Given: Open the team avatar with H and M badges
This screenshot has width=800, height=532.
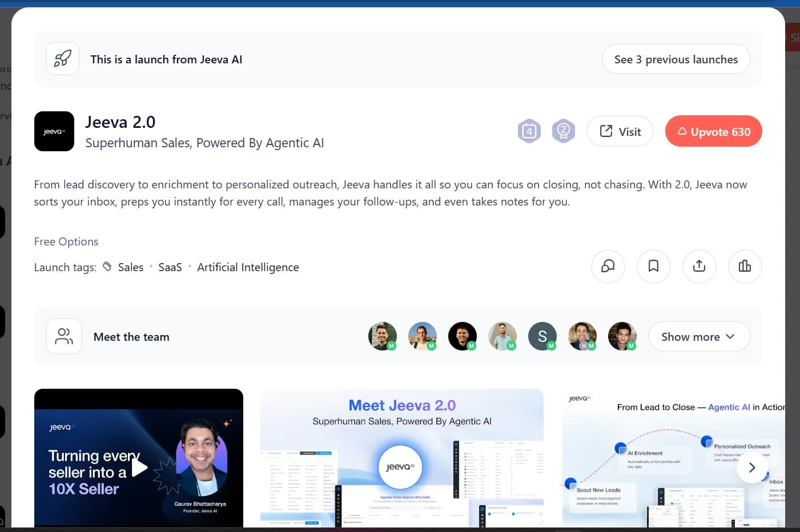Looking at the screenshot, I should coord(582,336).
